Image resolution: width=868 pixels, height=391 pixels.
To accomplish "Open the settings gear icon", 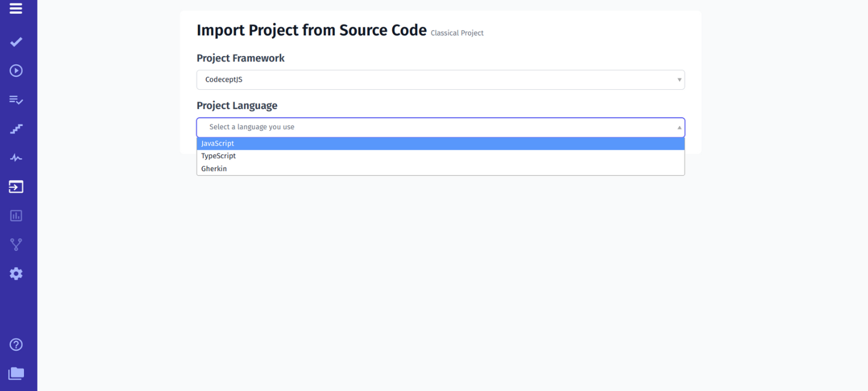I will pyautogui.click(x=16, y=273).
